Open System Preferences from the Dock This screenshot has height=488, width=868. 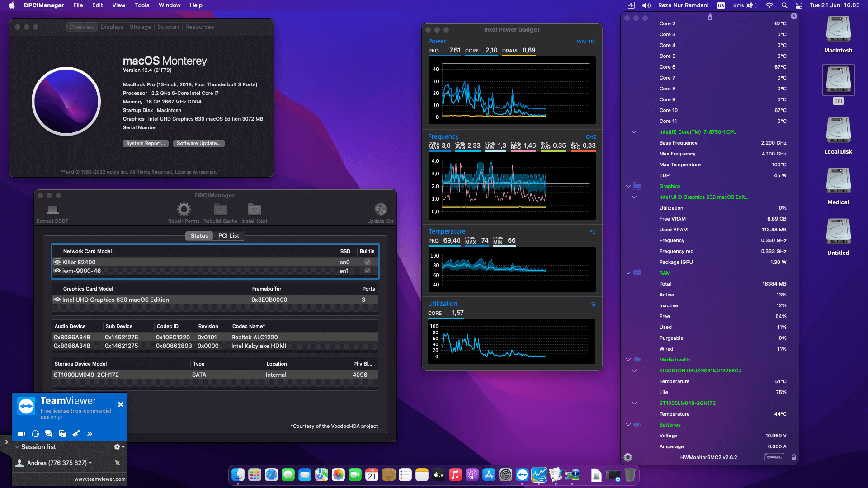click(505, 475)
